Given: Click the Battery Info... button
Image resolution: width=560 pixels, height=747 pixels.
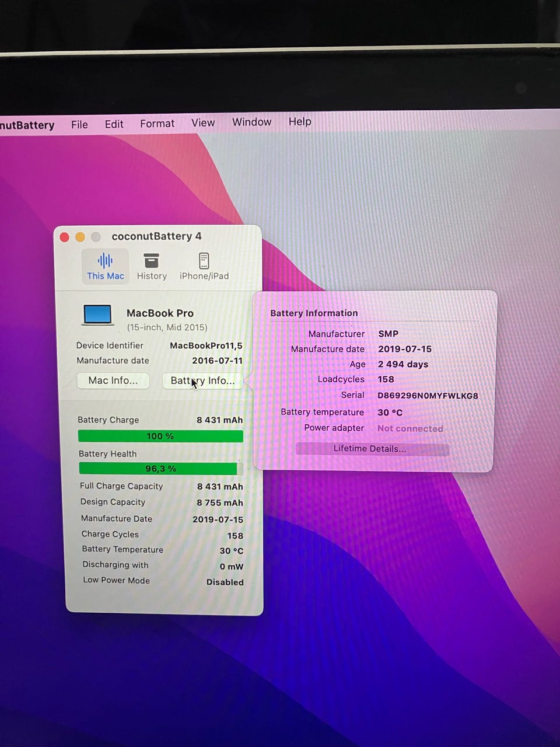Looking at the screenshot, I should coord(202,381).
